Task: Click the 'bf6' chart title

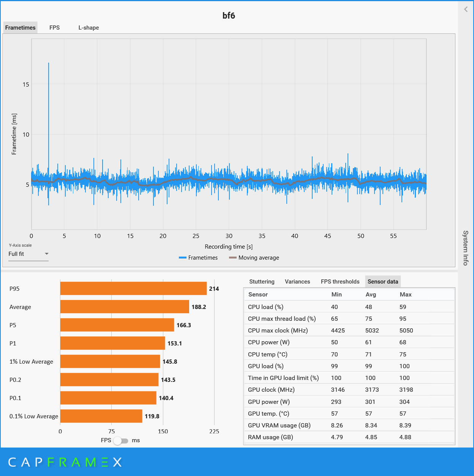Action: click(x=229, y=16)
